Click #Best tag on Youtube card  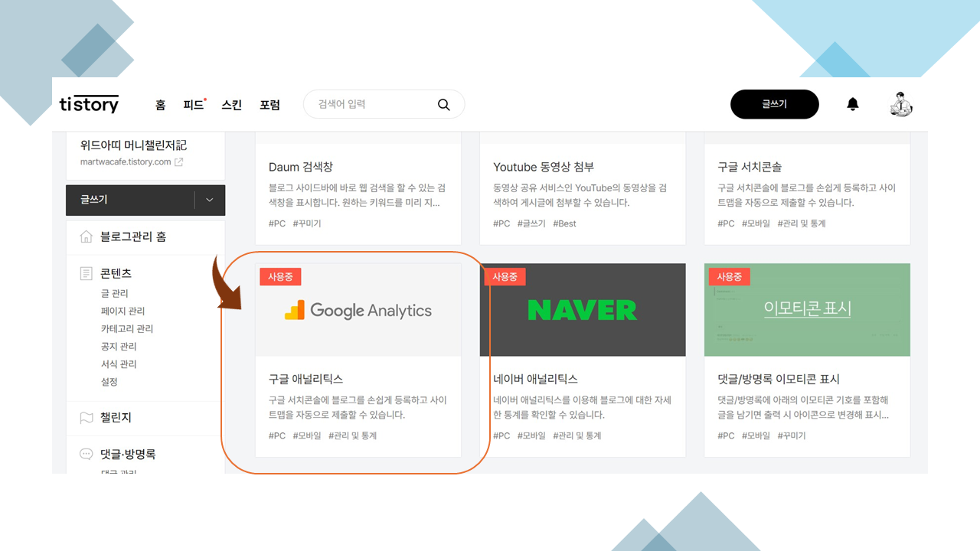(x=564, y=223)
